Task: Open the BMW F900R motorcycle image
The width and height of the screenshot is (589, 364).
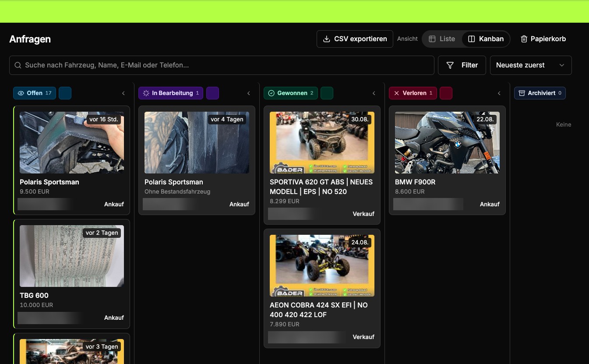Action: [447, 142]
